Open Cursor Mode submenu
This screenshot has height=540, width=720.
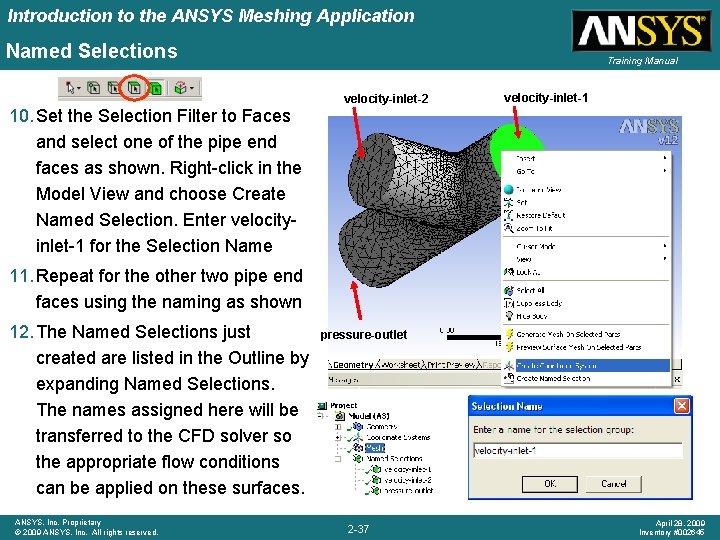[x=586, y=246]
